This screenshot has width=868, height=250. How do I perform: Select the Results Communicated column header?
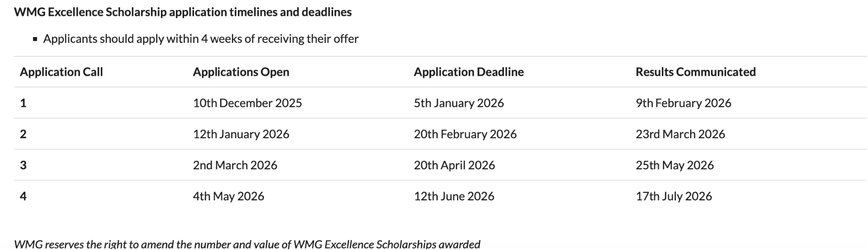pyautogui.click(x=695, y=72)
